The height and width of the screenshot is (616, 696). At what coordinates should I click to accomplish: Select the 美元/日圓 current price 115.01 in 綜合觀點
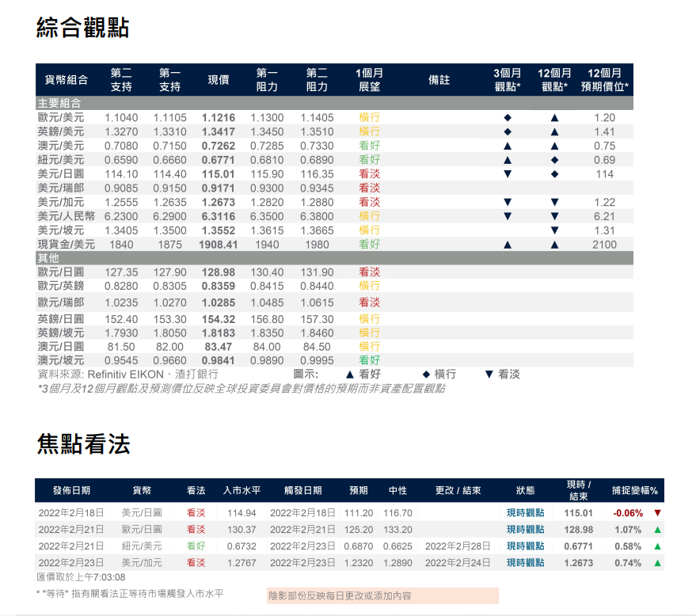point(219,174)
